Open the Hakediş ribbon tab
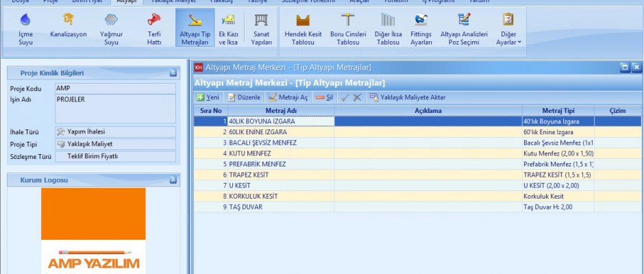644x274 pixels. pos(221,2)
